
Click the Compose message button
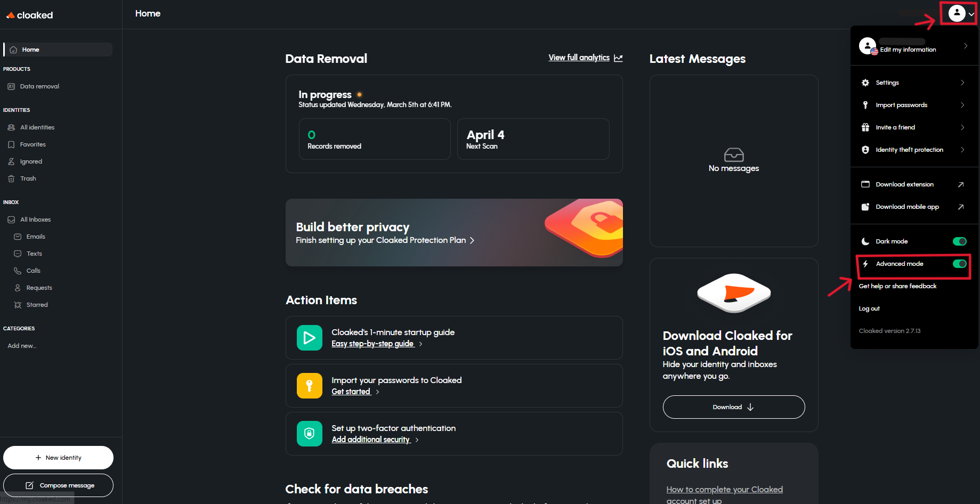pos(58,485)
